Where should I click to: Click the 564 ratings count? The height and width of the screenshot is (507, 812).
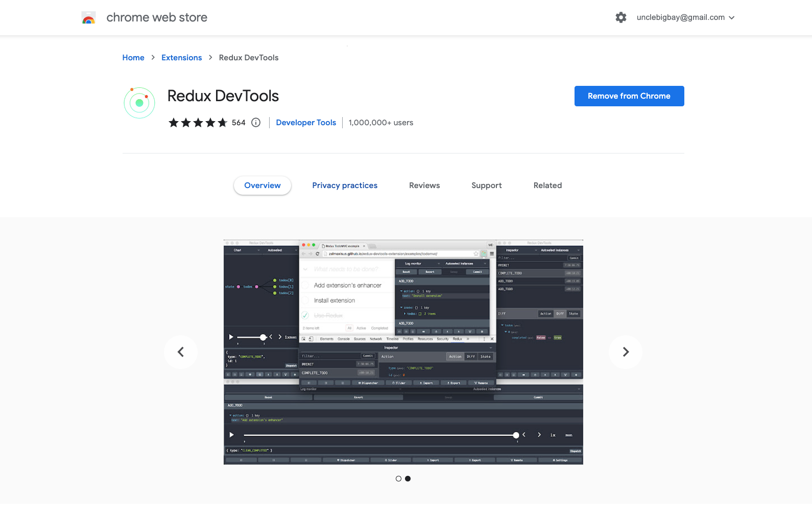pyautogui.click(x=238, y=123)
